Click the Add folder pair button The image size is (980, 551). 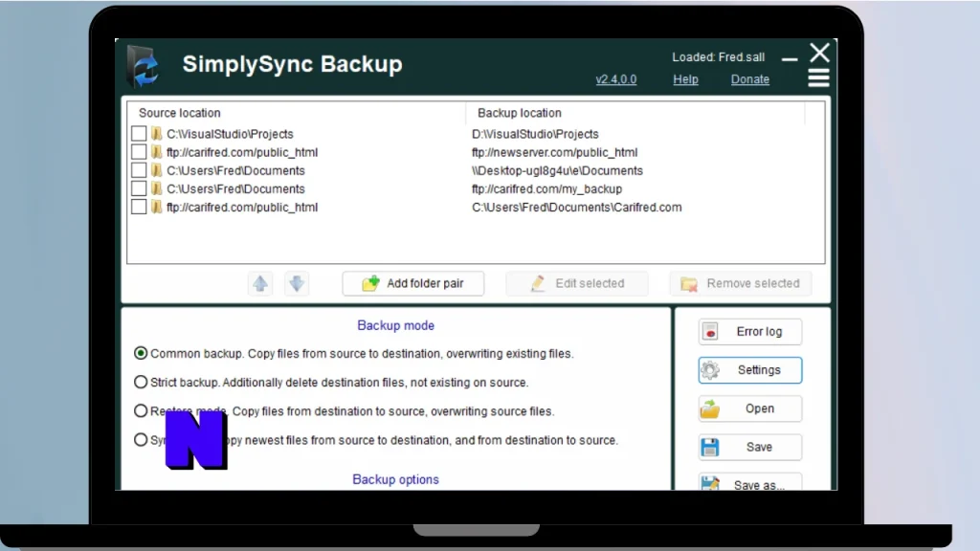413,283
